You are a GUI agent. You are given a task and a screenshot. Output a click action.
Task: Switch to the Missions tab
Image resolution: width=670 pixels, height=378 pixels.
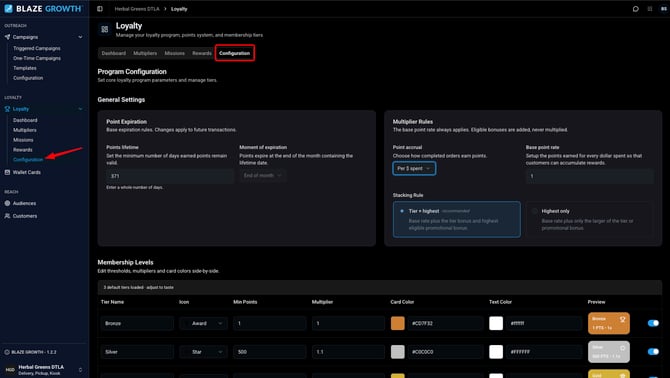click(175, 53)
